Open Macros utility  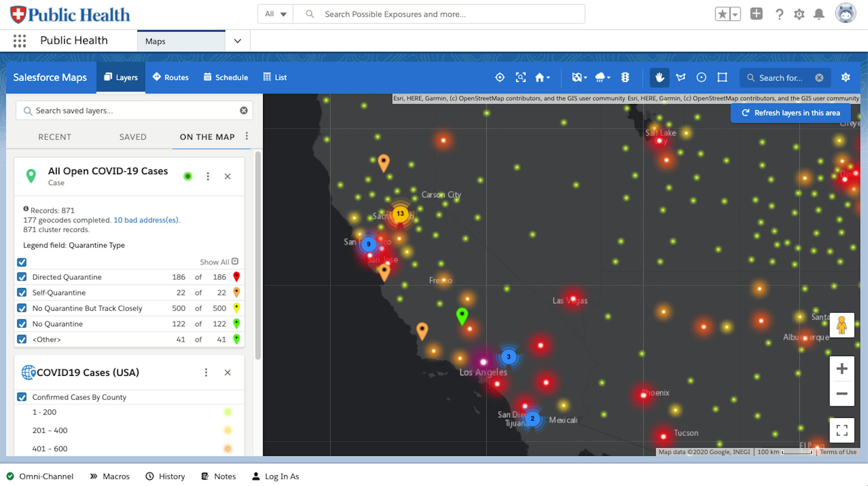110,476
